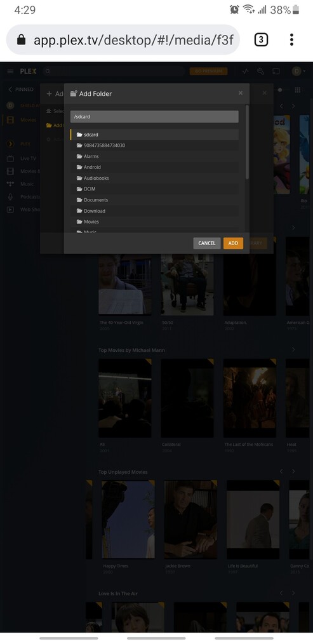Click the Collateral movie poster

tap(187, 398)
